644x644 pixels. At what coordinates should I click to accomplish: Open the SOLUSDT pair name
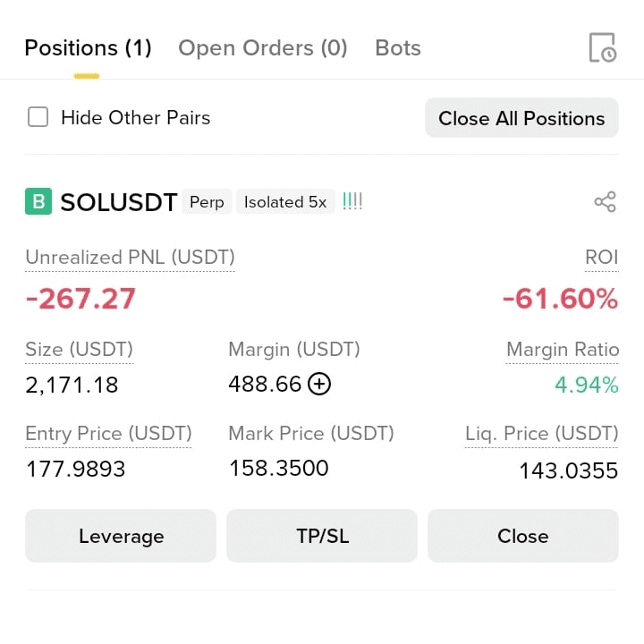coord(119,202)
